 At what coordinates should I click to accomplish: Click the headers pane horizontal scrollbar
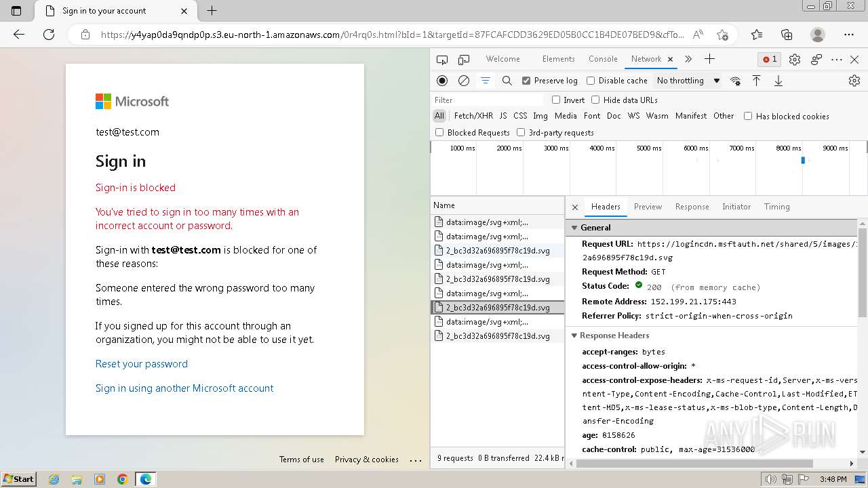(693, 464)
